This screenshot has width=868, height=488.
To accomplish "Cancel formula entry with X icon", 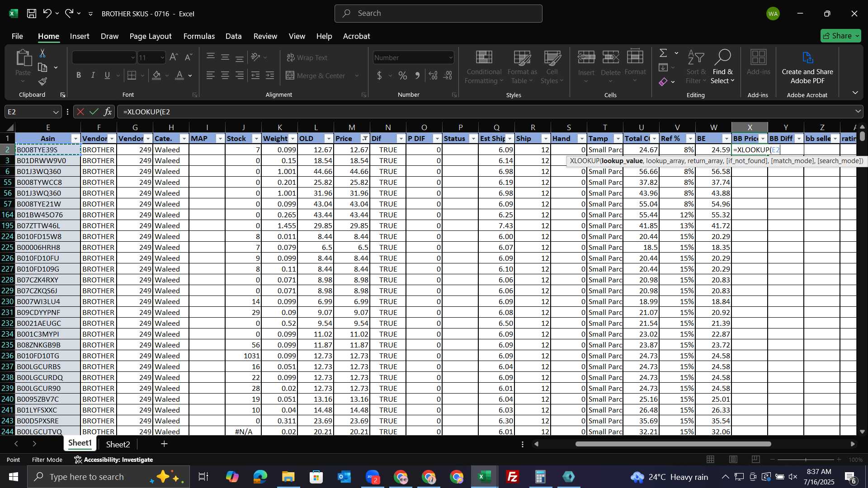I will coord(80,112).
